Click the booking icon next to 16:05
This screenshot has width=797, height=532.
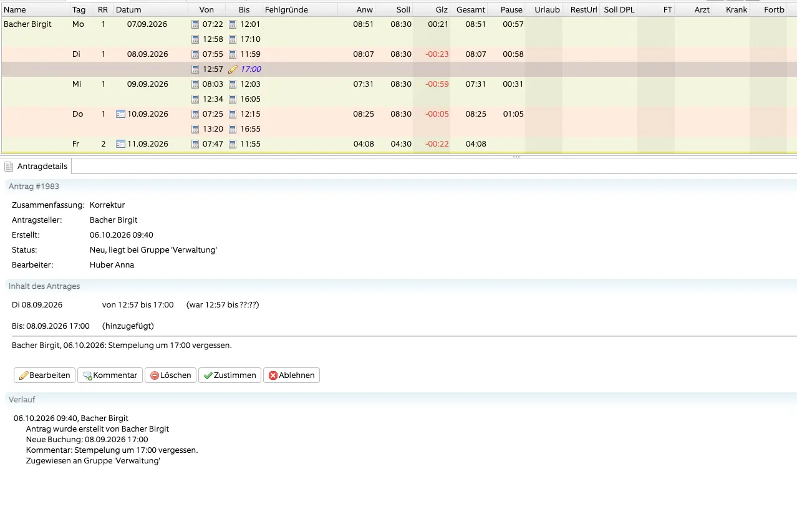(233, 99)
